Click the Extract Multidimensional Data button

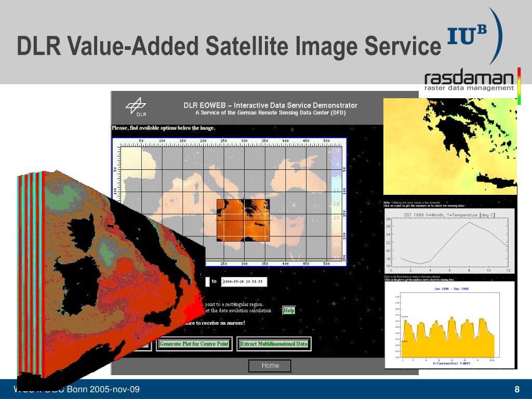274,344
